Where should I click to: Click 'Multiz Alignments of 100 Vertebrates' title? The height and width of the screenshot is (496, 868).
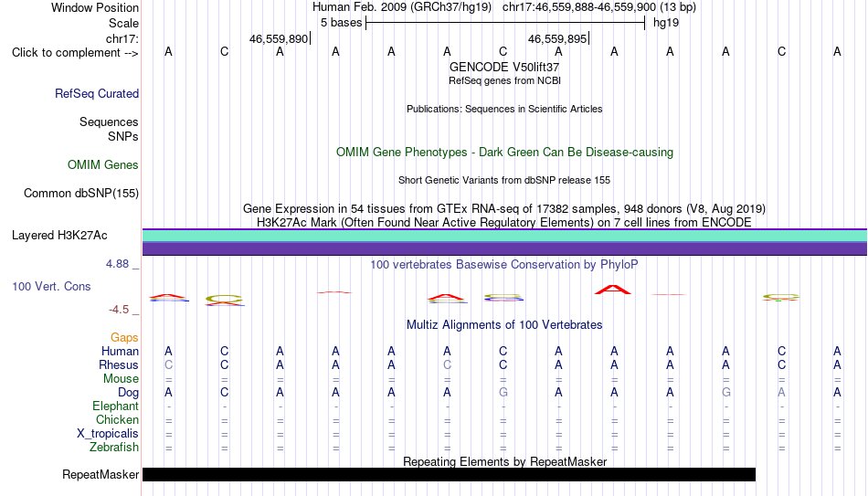[x=504, y=325]
